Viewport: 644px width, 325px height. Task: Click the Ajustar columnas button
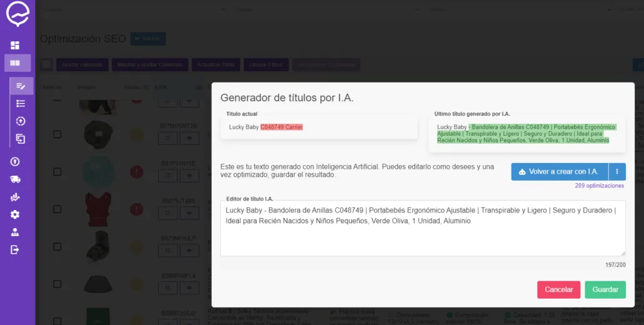pyautogui.click(x=83, y=64)
